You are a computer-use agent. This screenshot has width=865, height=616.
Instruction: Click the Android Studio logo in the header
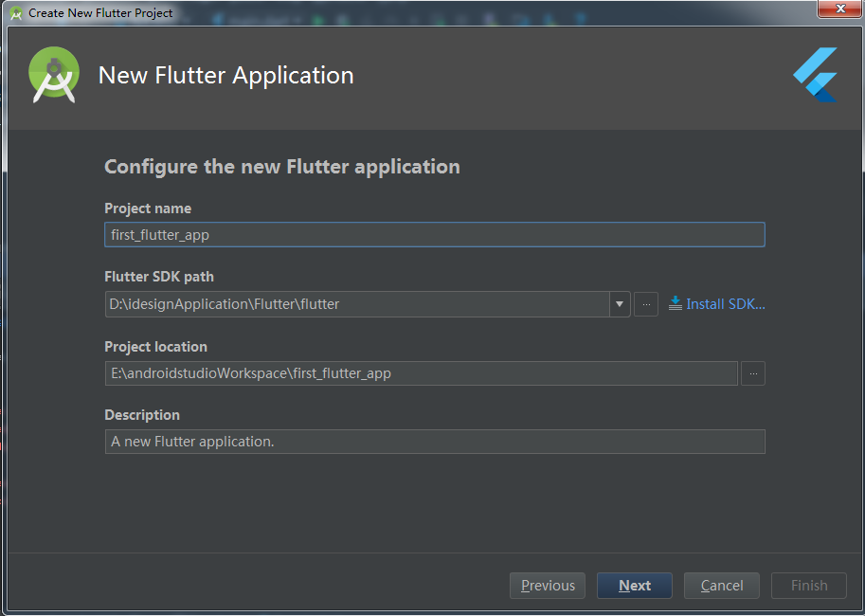(x=53, y=75)
